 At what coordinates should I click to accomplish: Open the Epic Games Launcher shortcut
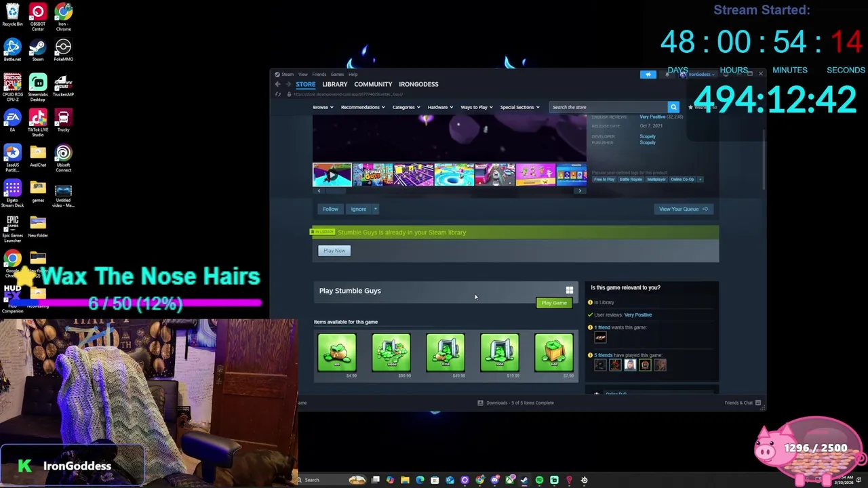(12, 229)
